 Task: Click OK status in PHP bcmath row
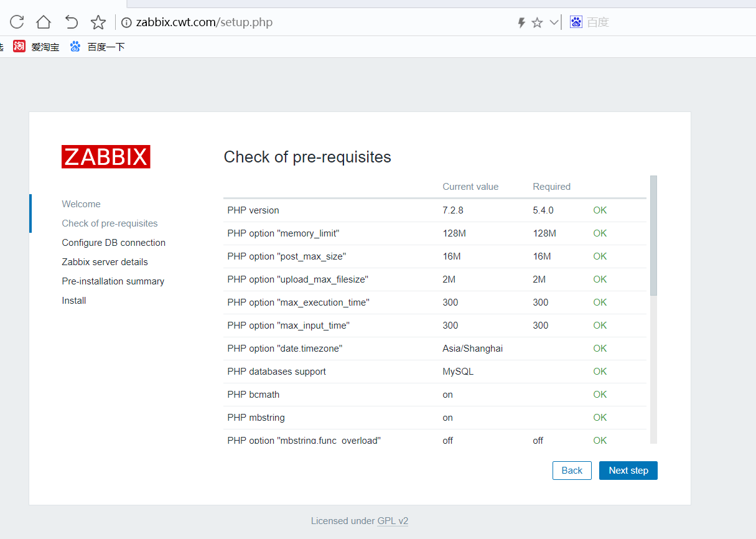600,395
